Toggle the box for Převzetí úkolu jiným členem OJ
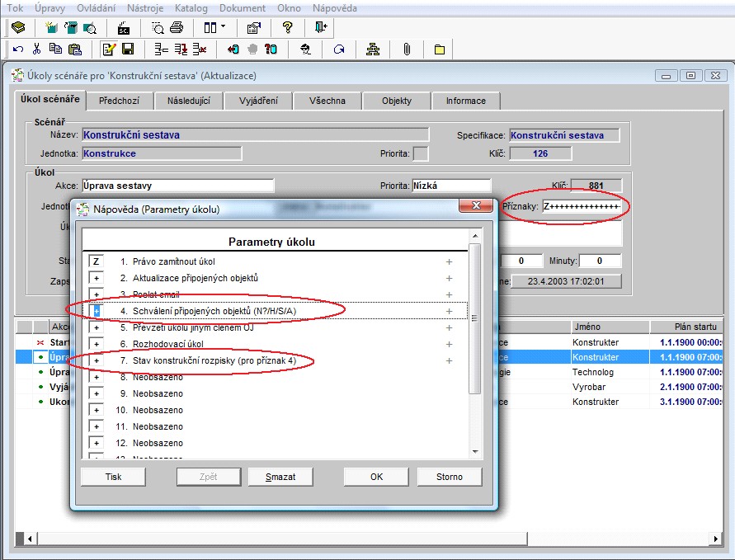The height and width of the screenshot is (560, 735). (96, 327)
